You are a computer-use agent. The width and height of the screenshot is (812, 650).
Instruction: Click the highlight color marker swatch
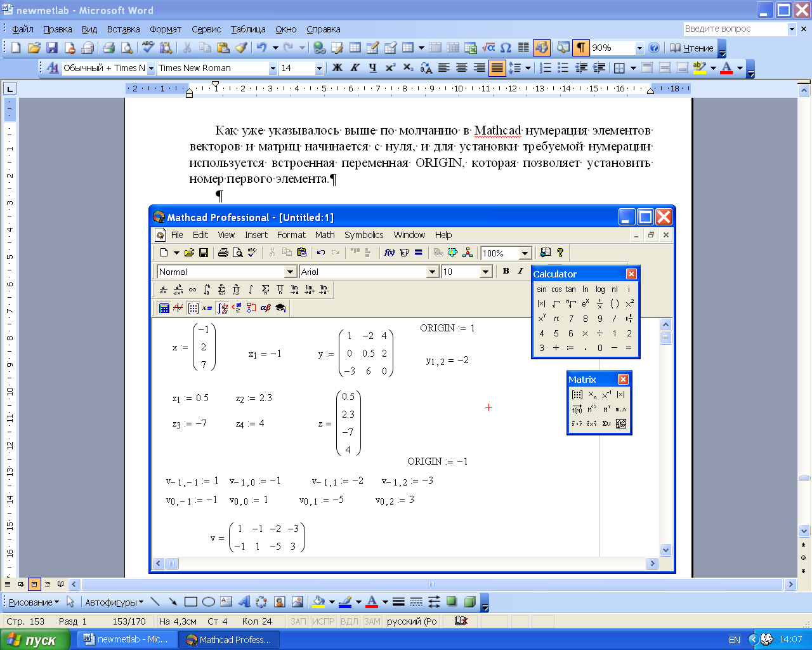(700, 68)
